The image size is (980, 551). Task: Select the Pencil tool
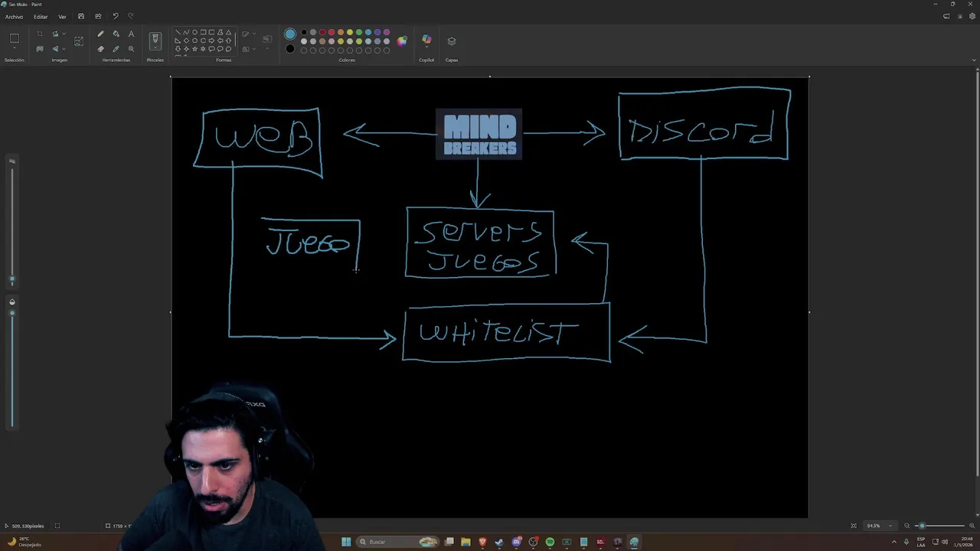100,34
